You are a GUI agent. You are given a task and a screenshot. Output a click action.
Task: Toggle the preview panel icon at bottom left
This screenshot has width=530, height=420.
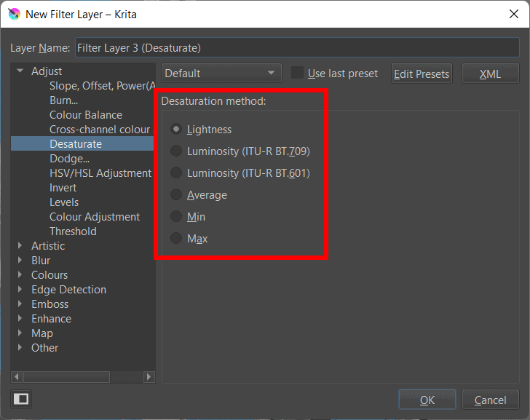(x=21, y=399)
